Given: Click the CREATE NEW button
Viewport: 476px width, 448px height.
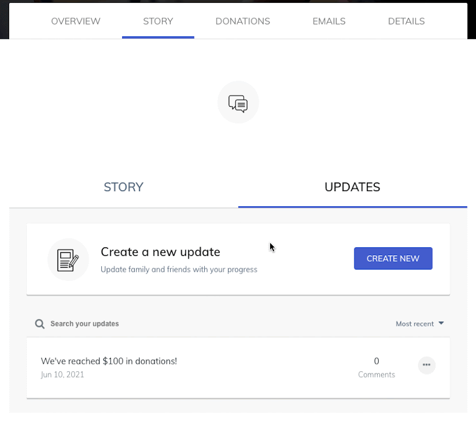Looking at the screenshot, I should pyautogui.click(x=393, y=258).
